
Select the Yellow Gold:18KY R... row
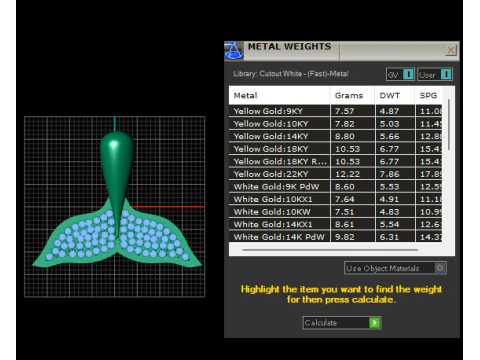pyautogui.click(x=336, y=162)
